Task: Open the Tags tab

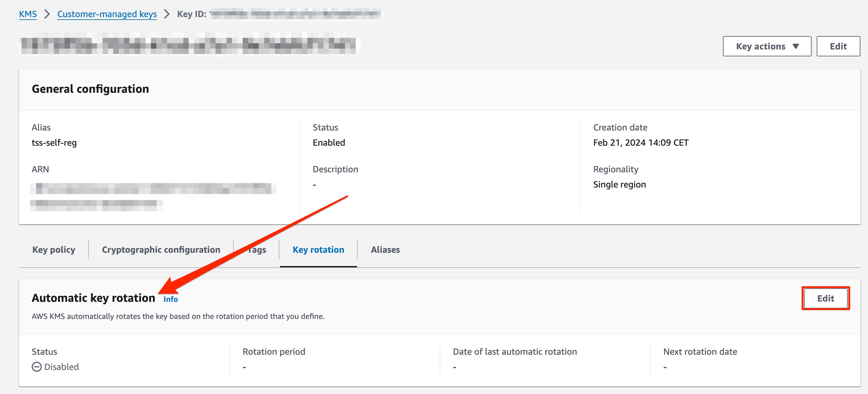Action: pos(257,250)
